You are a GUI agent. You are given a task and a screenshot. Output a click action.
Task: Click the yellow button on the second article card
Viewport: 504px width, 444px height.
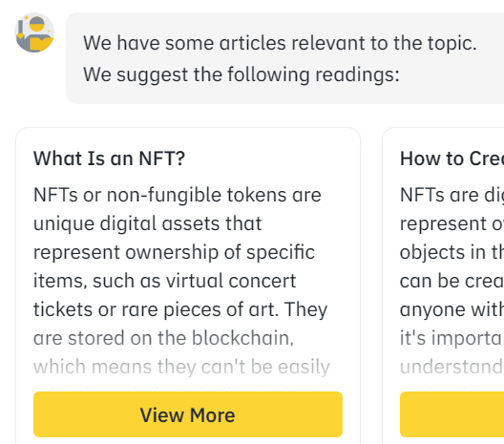tap(451, 414)
